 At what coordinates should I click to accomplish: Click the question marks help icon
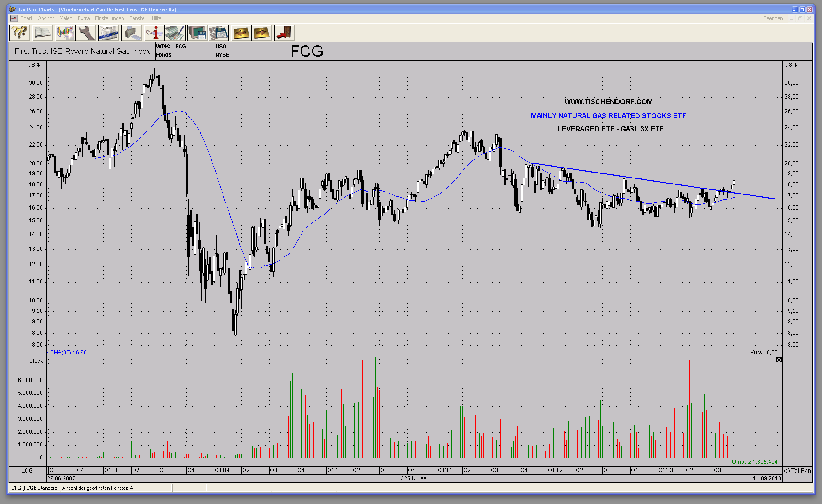20,33
